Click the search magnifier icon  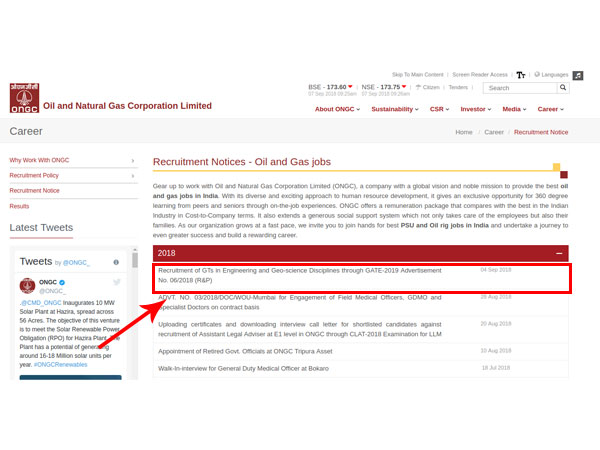click(563, 88)
